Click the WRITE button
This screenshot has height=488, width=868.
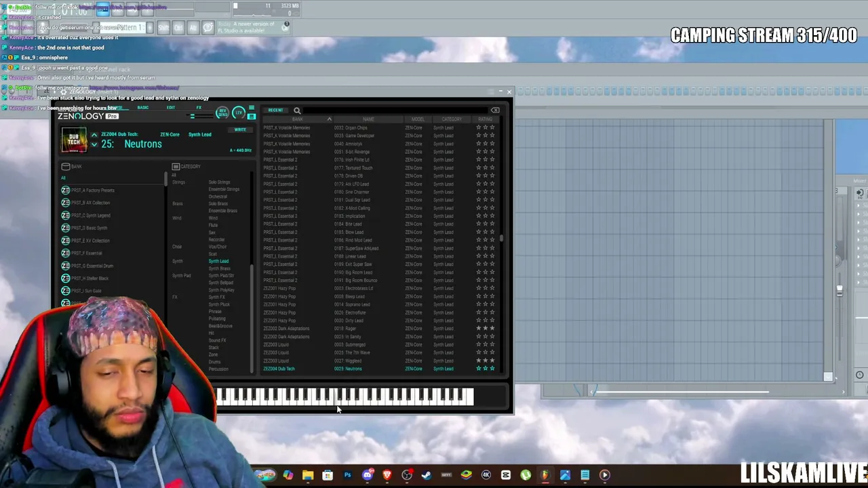pos(240,129)
